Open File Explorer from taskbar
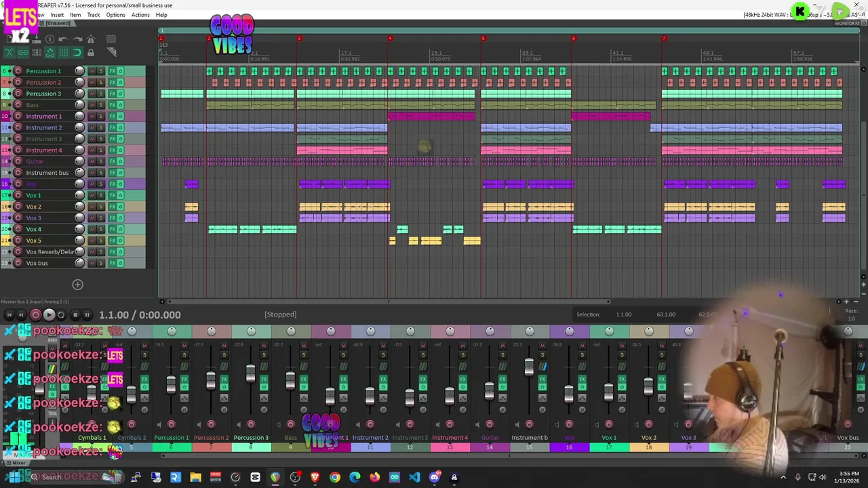The width and height of the screenshot is (868, 488). 195,477
